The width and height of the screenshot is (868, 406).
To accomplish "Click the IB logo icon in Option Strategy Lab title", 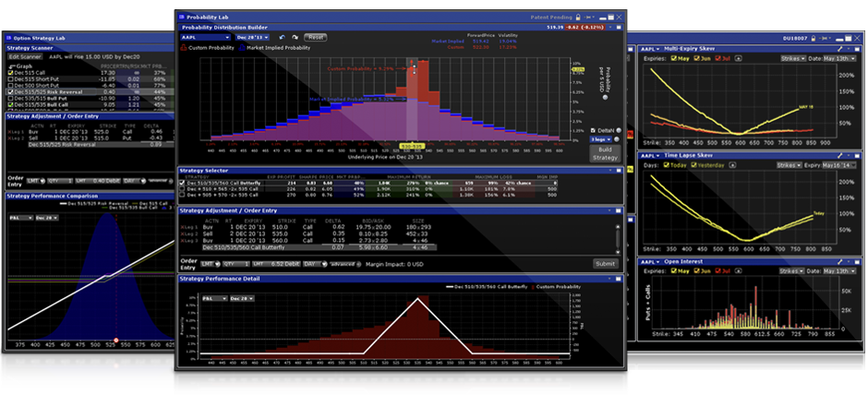I will click(8, 38).
